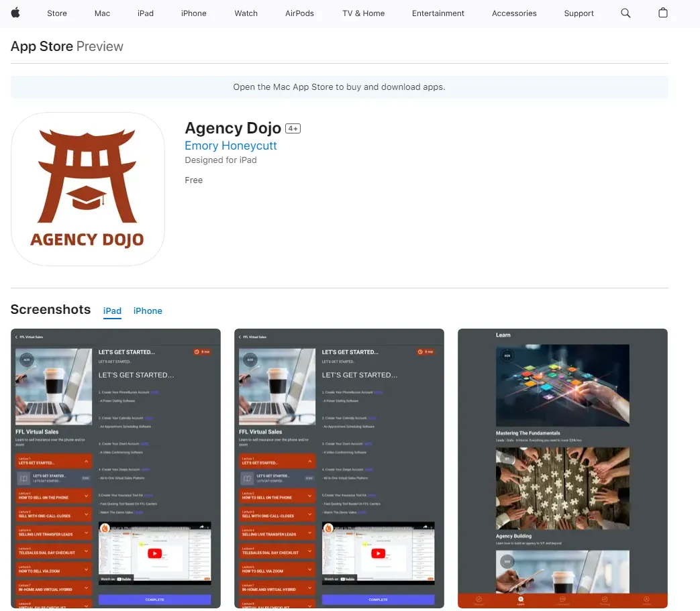The image size is (700, 611).
Task: Click 'Mastering The Fundamentals' course image
Action: (x=562, y=386)
